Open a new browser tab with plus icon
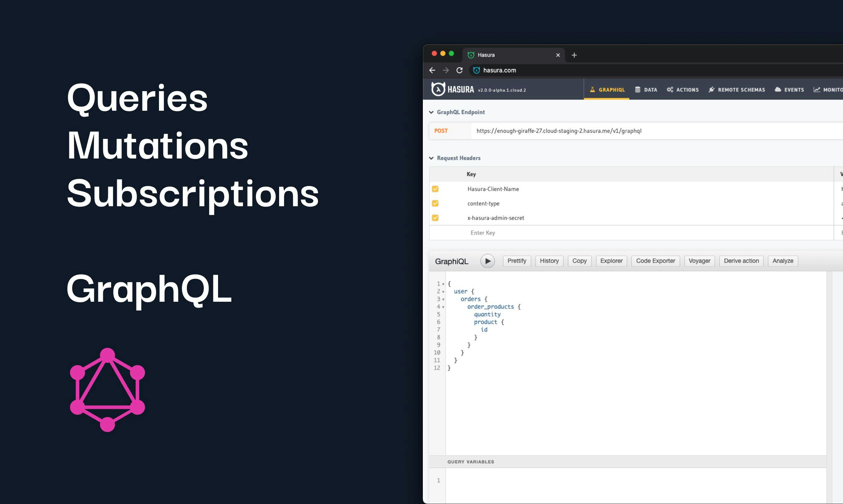Image resolution: width=843 pixels, height=504 pixels. pos(574,55)
